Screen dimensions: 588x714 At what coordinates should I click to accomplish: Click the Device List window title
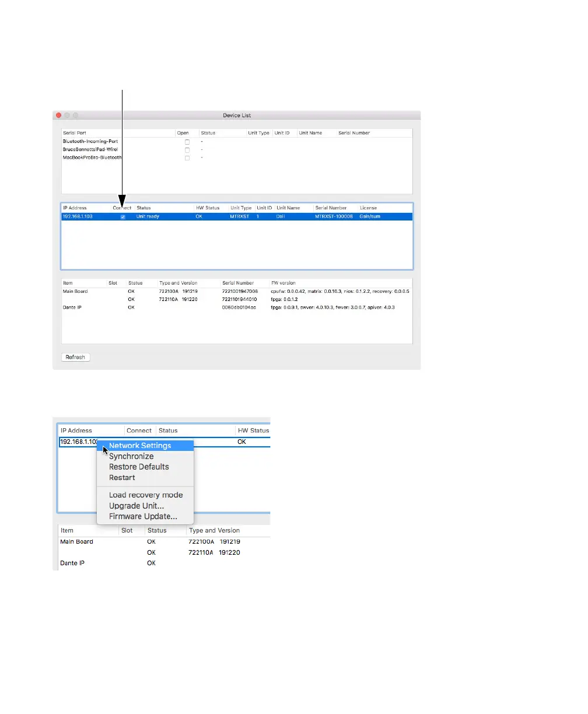click(237, 116)
